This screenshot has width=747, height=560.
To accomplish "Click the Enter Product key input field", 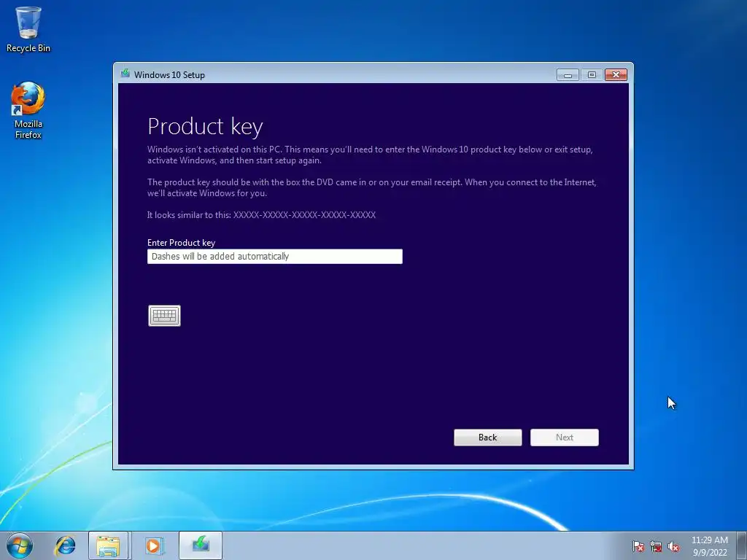I will pos(275,256).
